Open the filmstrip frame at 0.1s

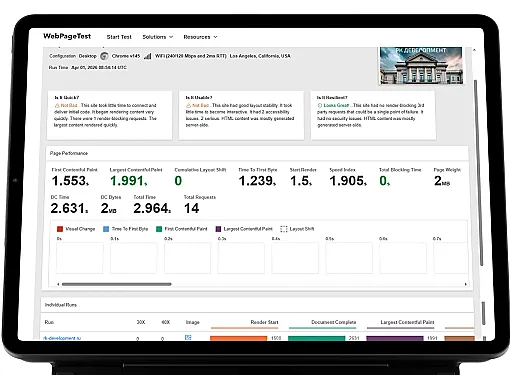tap(134, 258)
